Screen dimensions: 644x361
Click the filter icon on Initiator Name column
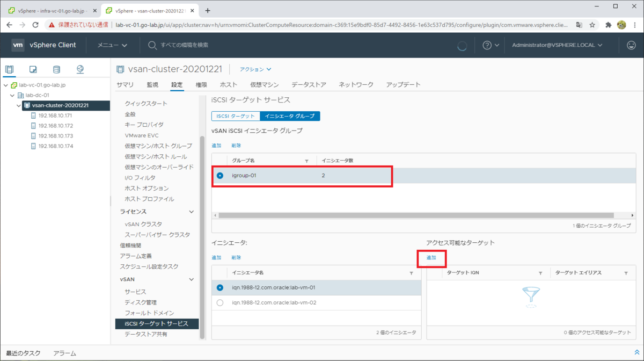[412, 273]
